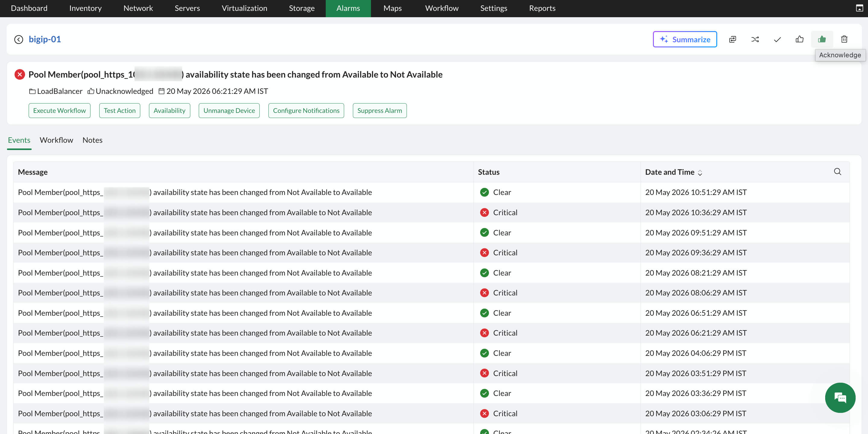
Task: Click the Availability button
Action: coord(169,110)
